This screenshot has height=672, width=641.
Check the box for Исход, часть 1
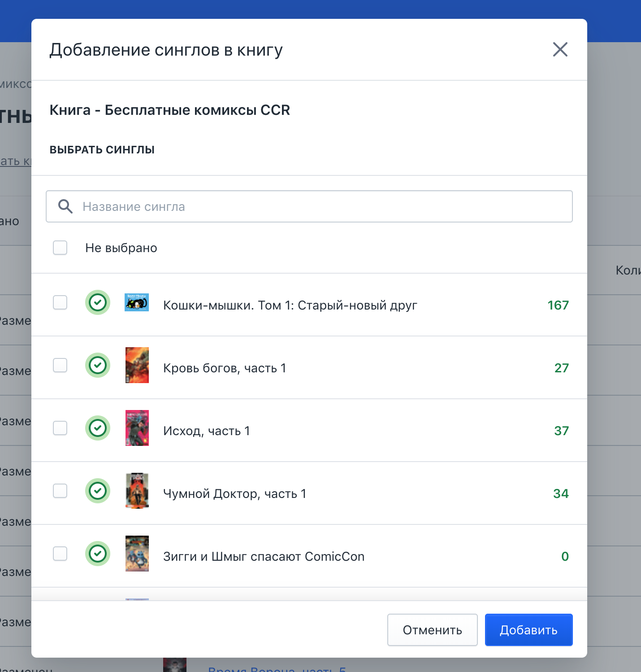coord(60,428)
